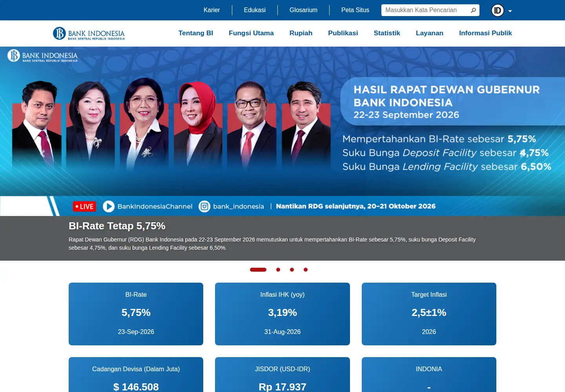Click the BankIndonesiaChannel play icon
This screenshot has width=565, height=392.
click(109, 206)
